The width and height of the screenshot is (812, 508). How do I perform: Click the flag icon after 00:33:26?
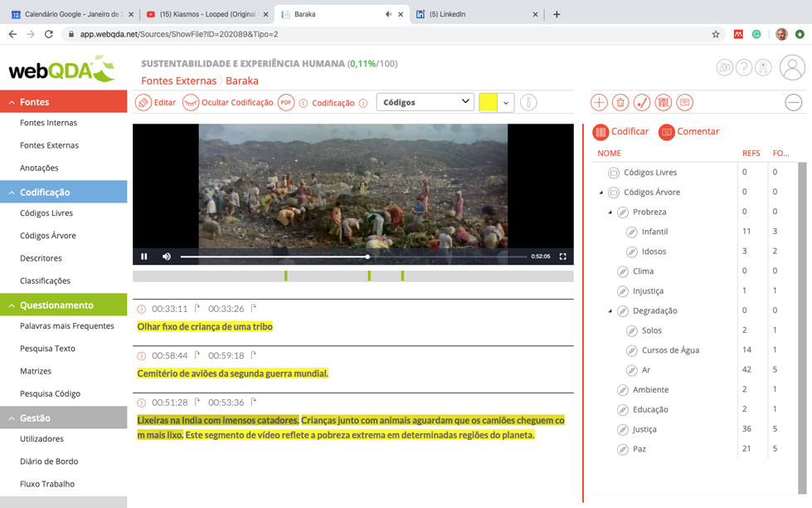point(253,309)
